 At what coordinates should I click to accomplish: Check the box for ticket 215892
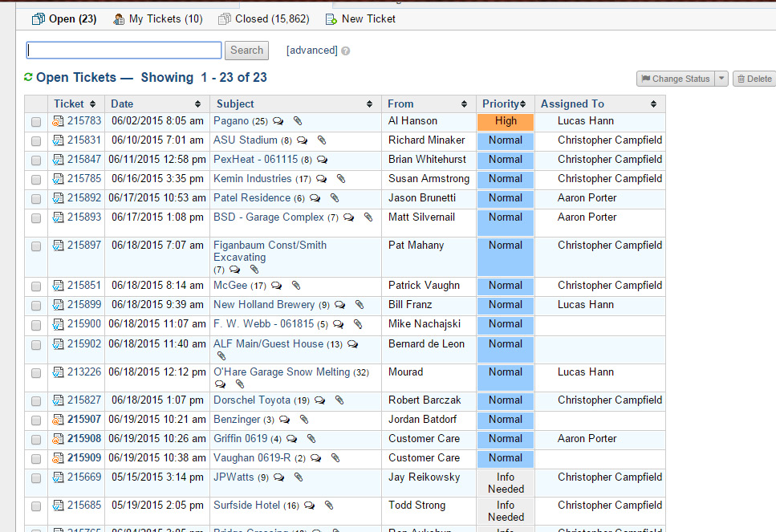tap(36, 199)
